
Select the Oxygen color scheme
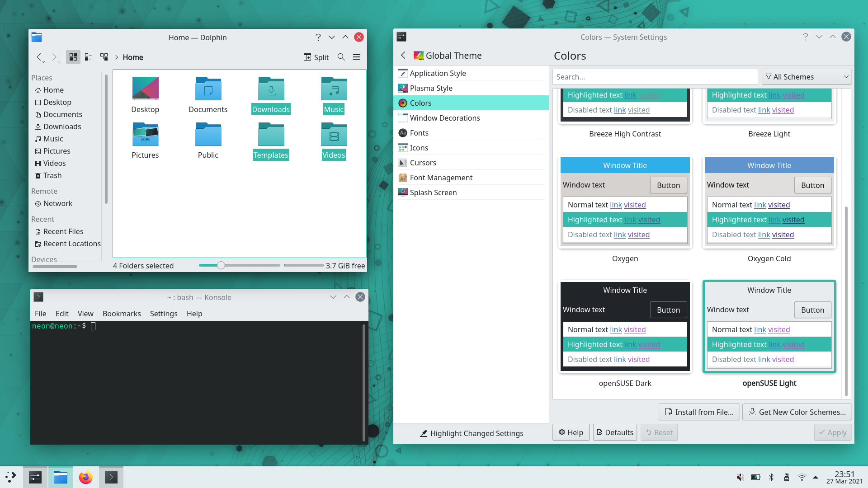click(x=625, y=202)
